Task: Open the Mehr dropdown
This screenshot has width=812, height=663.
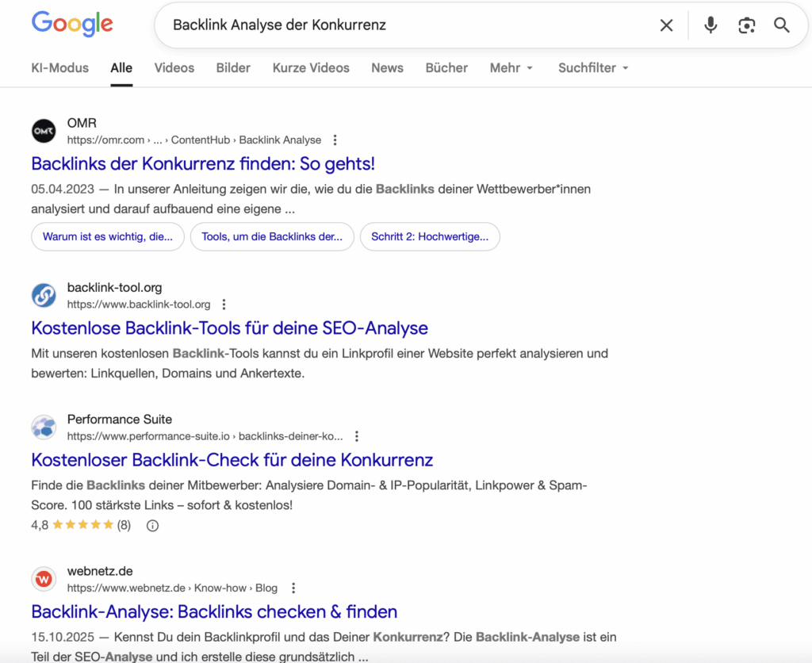Action: coord(511,68)
